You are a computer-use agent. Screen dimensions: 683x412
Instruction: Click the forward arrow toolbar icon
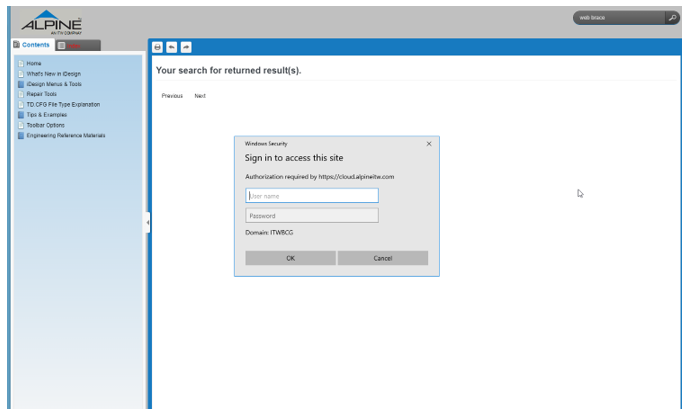pos(186,48)
